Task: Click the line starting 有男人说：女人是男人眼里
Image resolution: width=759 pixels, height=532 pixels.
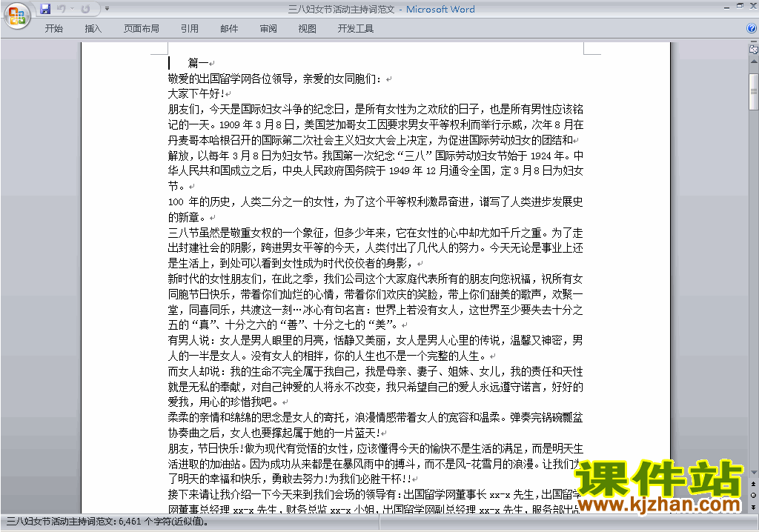Action: [376, 340]
